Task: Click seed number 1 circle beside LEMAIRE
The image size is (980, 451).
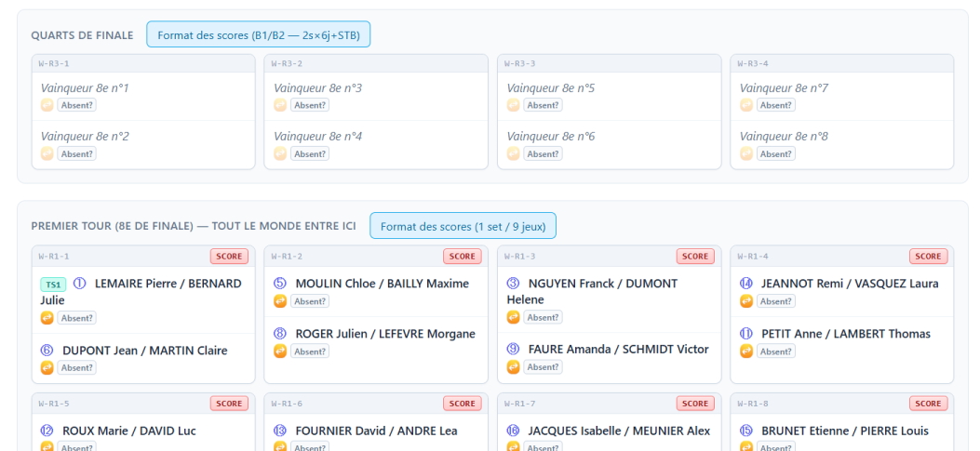Action: point(79,284)
